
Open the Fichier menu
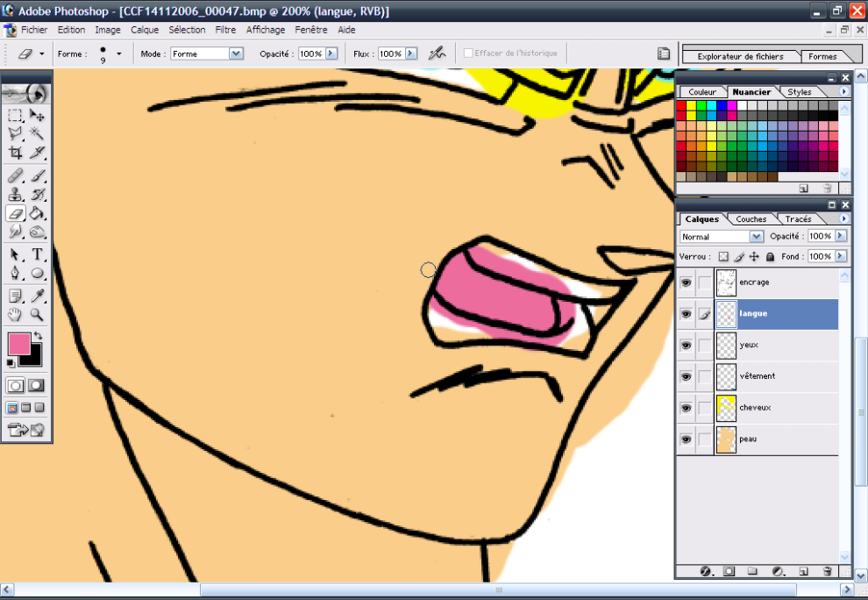(34, 30)
